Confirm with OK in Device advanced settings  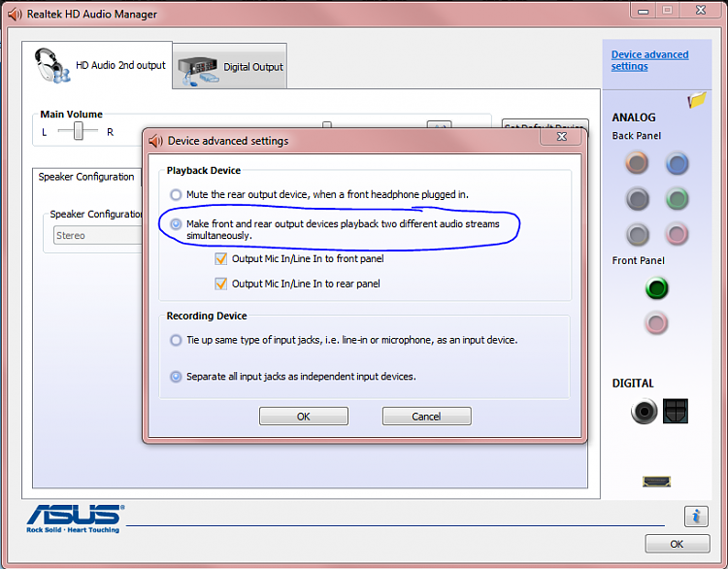pos(304,417)
